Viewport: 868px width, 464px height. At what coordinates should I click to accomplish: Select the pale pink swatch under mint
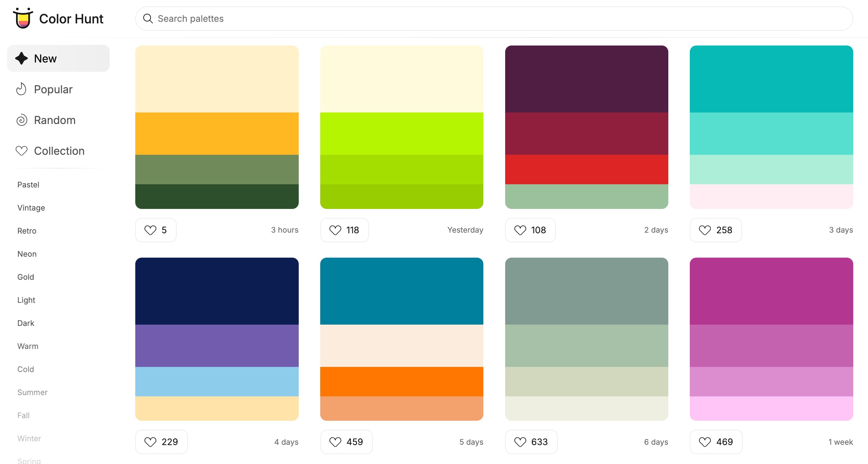point(771,196)
